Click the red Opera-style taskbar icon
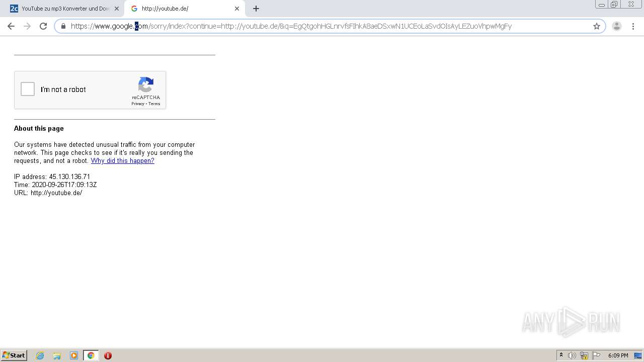This screenshot has height=362, width=644. pyautogui.click(x=108, y=355)
